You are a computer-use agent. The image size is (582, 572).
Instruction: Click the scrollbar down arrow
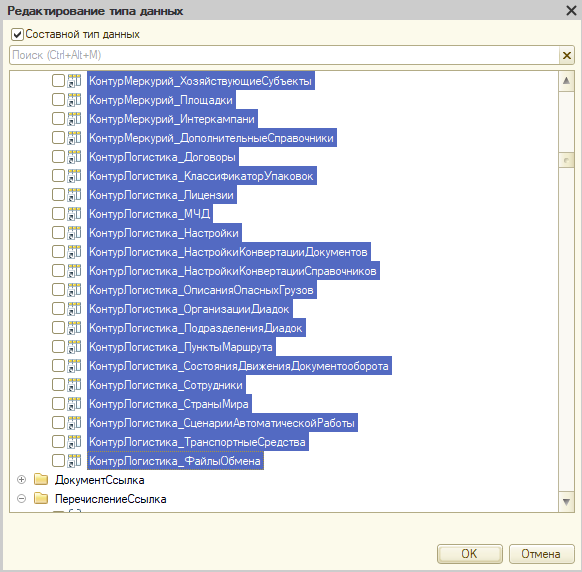(x=566, y=502)
